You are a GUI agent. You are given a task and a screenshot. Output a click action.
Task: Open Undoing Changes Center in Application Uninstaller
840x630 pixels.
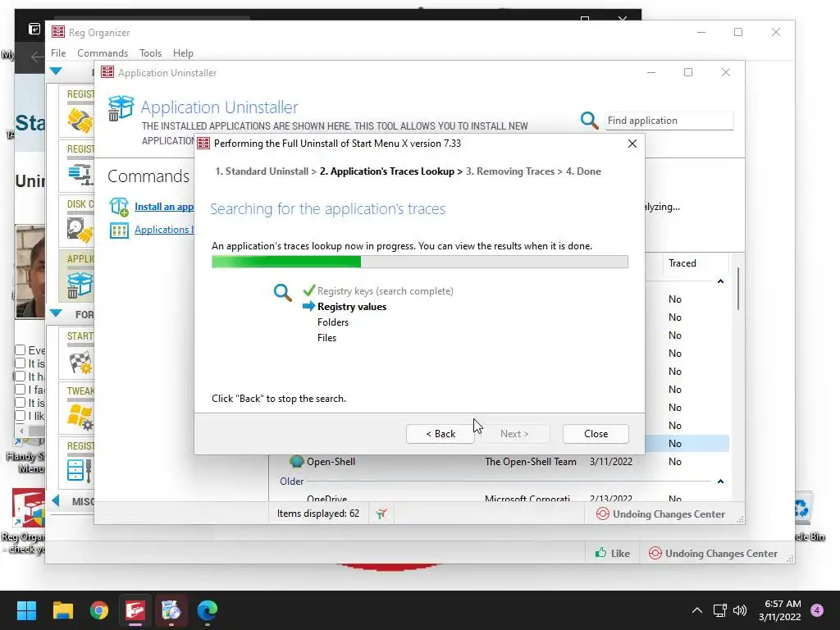660,514
